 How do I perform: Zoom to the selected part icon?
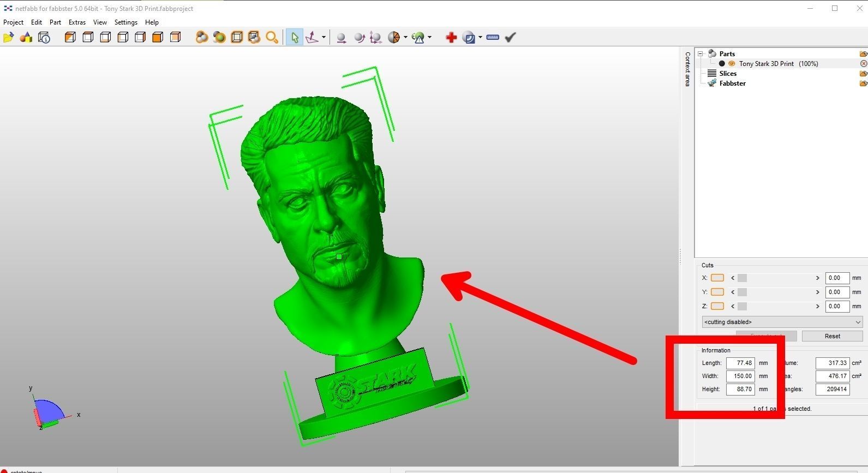click(219, 37)
